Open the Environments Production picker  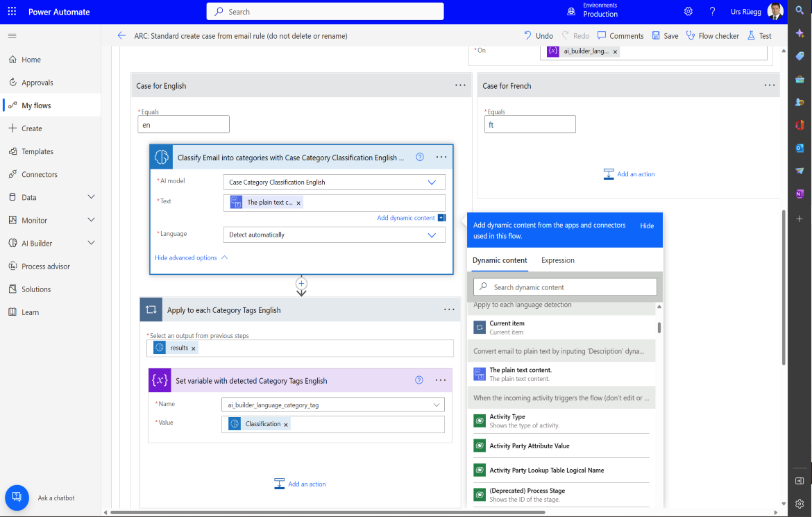click(593, 10)
